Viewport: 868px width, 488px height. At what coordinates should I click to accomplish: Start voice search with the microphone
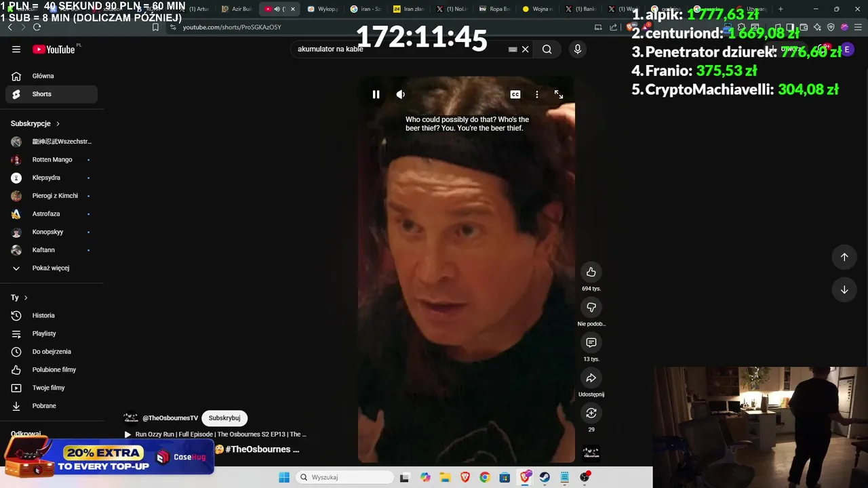pyautogui.click(x=578, y=49)
